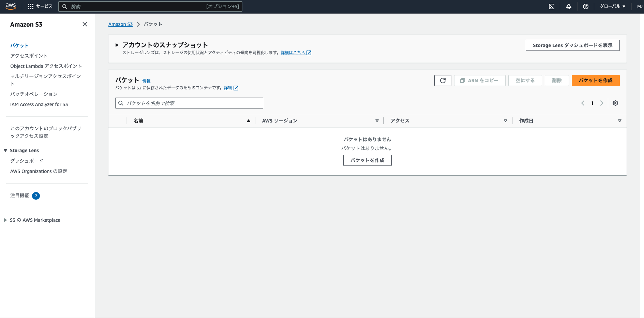
Task: Click the magnifier in the bucket search field
Action: pos(121,103)
